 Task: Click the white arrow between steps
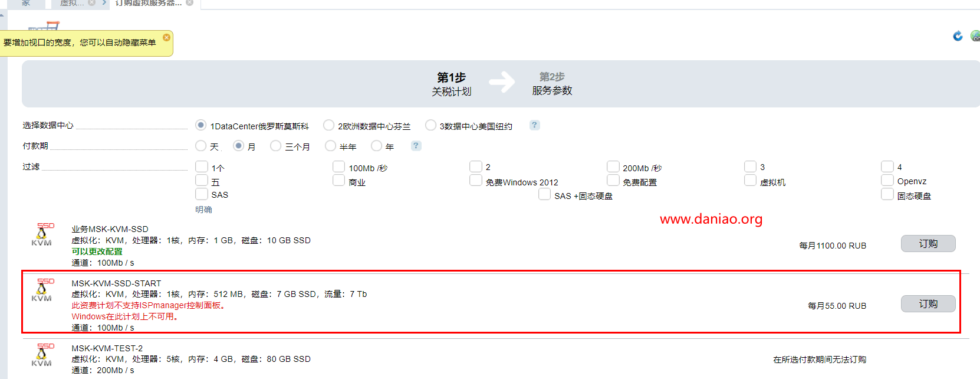click(x=502, y=82)
